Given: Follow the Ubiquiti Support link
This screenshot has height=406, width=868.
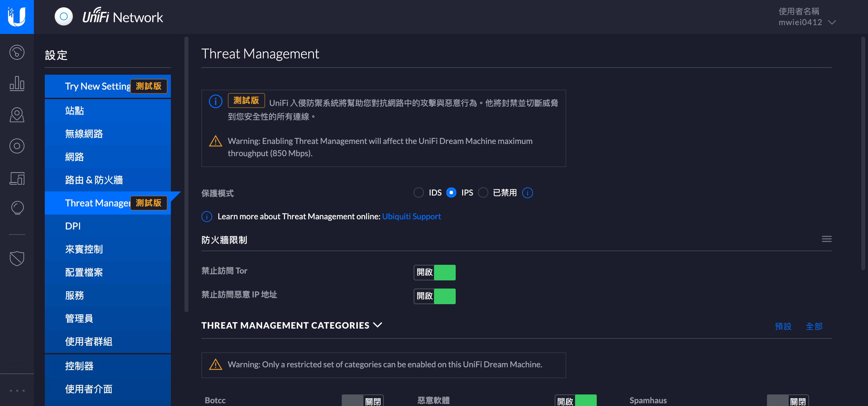Looking at the screenshot, I should tap(411, 216).
